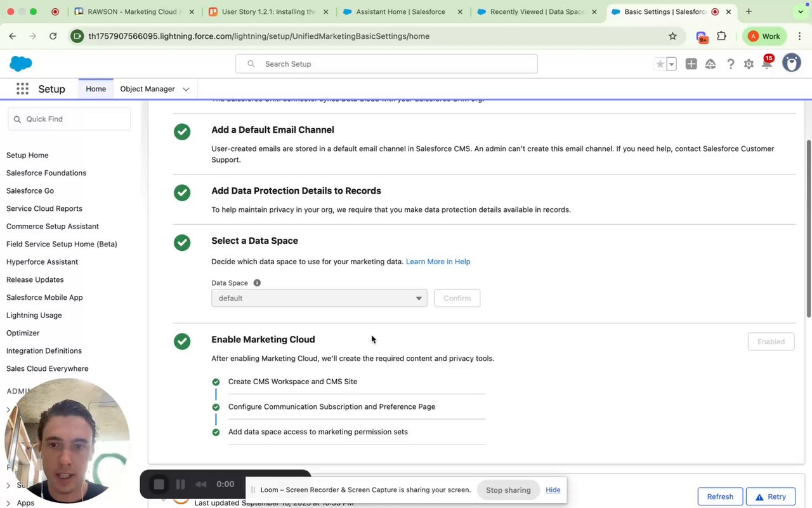The width and height of the screenshot is (812, 508).
Task: Switch to Recently Viewed Data Space tab
Action: click(537, 11)
